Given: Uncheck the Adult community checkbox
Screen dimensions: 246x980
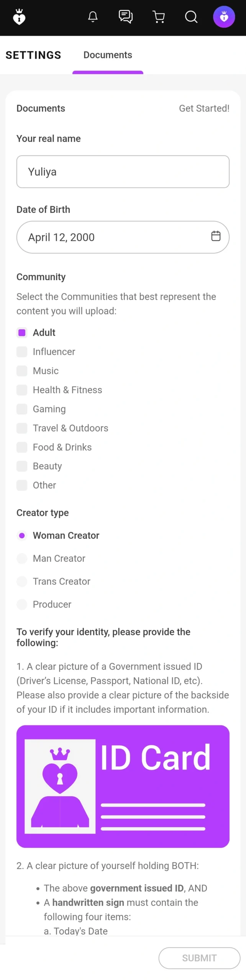Looking at the screenshot, I should coord(22,333).
